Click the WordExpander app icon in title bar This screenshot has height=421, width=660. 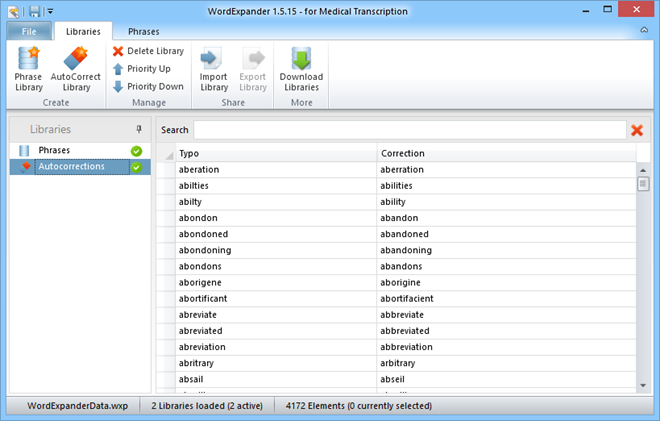[13, 12]
